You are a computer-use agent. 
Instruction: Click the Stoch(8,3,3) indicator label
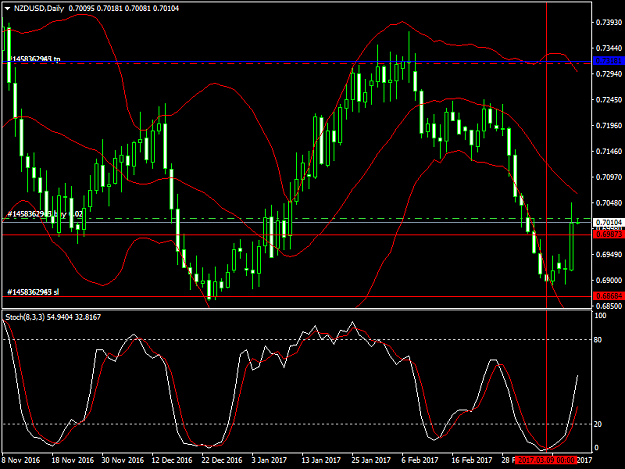(x=53, y=317)
